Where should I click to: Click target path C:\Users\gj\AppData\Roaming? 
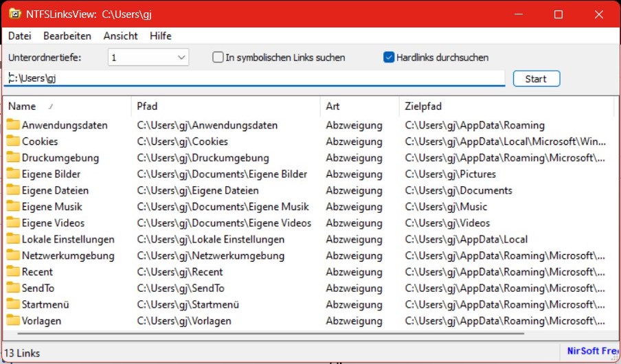coord(475,125)
